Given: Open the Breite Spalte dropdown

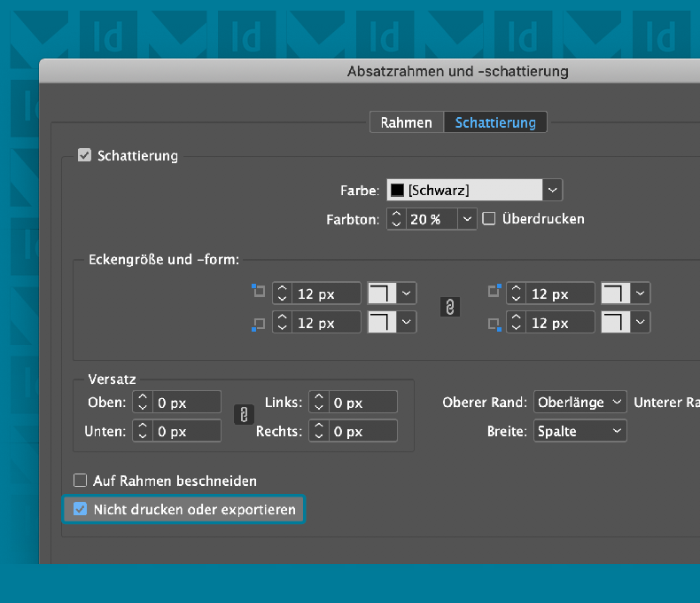Looking at the screenshot, I should click(x=580, y=431).
